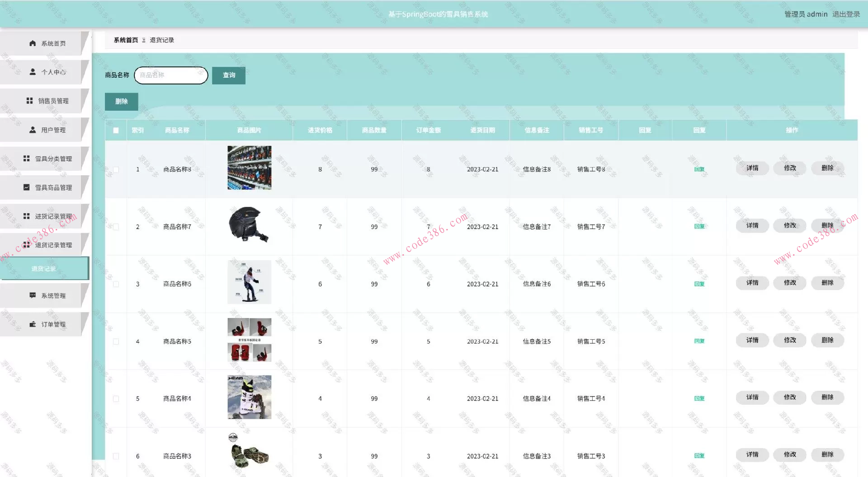Expand the 进货记录管理 sidebar menu

click(53, 216)
